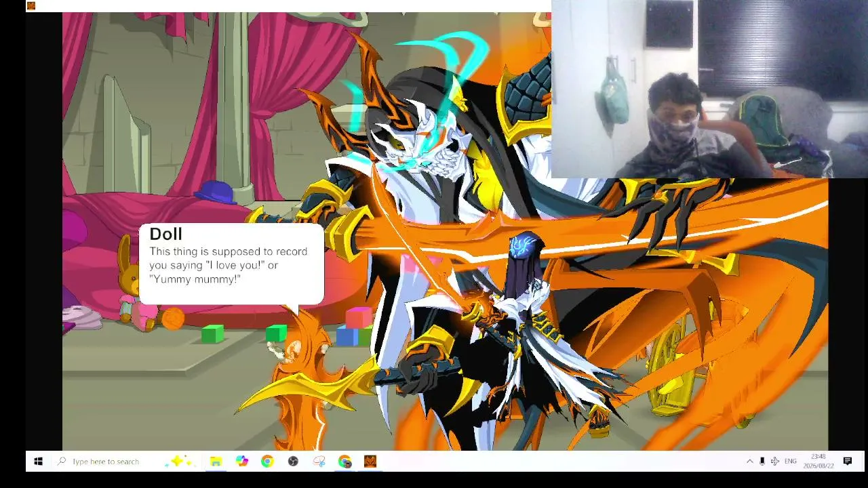Viewport: 868px width, 488px height.
Task: Open the sparkle search highlights icon
Action: [x=180, y=462]
